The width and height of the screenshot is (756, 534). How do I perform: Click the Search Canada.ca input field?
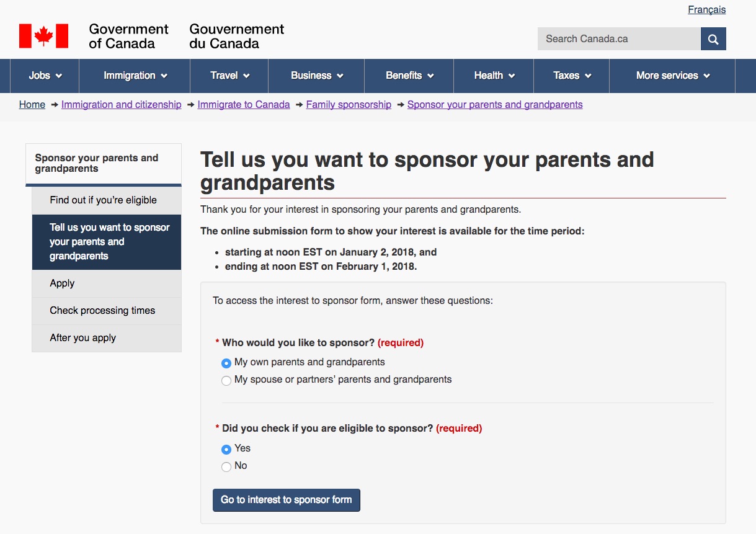tap(618, 39)
